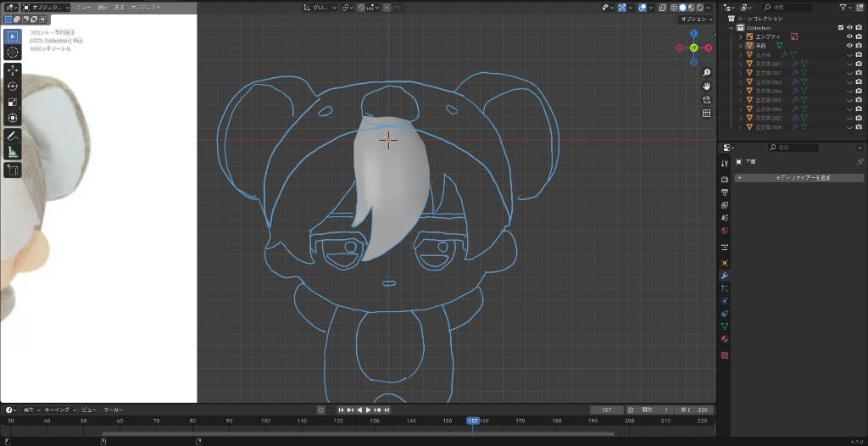Toggle orthographic/perspective grid view icon
The image size is (868, 446).
706,113
